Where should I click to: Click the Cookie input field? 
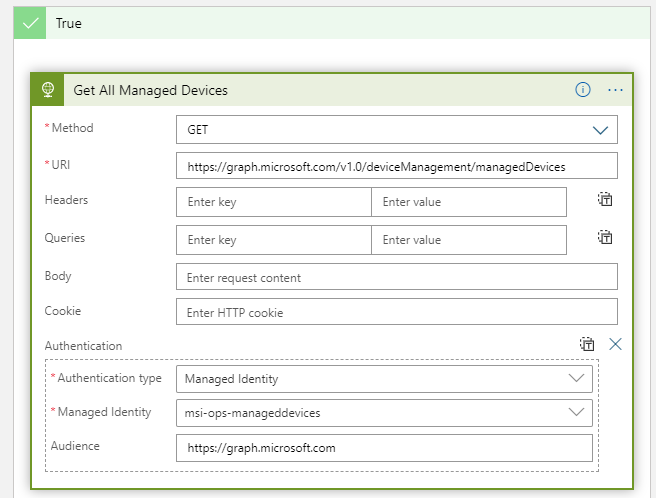pos(397,311)
